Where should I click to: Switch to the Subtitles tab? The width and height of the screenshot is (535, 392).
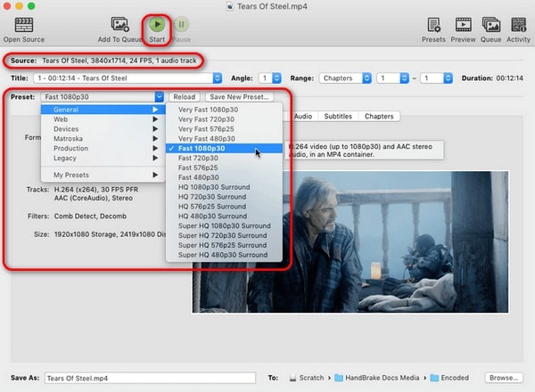pyautogui.click(x=338, y=116)
